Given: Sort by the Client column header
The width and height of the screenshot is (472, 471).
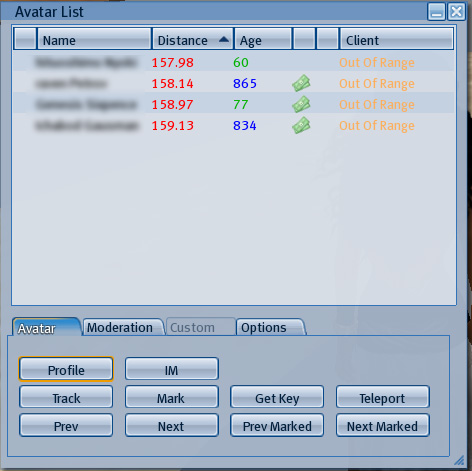Looking at the screenshot, I should point(396,39).
